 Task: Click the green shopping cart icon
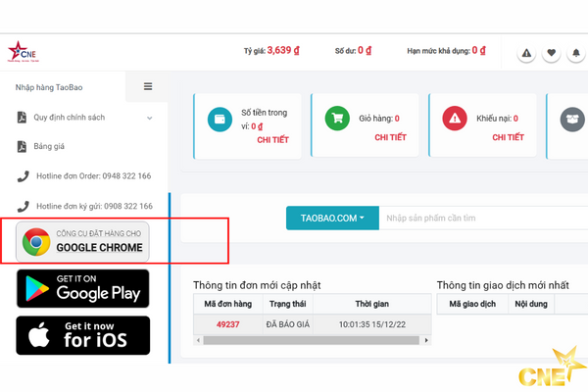[x=337, y=119]
